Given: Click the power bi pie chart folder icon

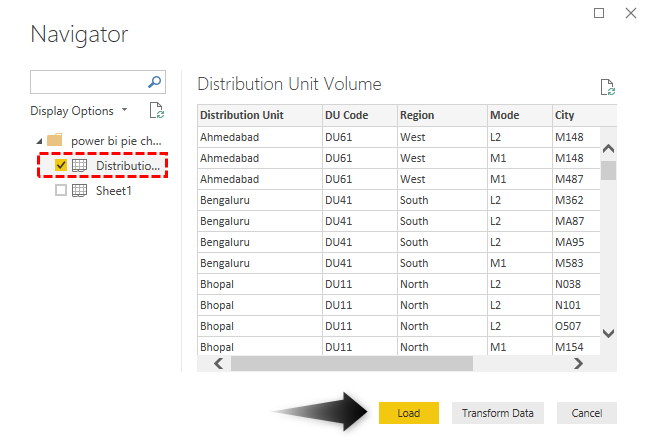Looking at the screenshot, I should 55,140.
